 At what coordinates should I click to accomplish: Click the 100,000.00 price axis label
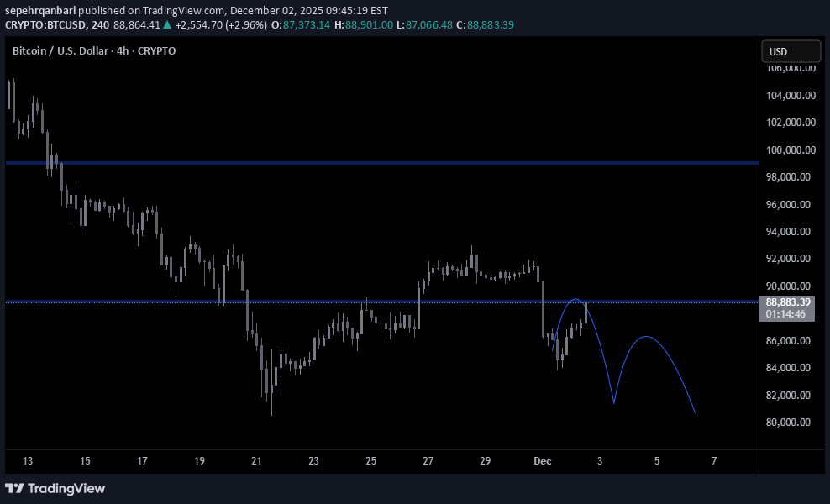[x=791, y=150]
